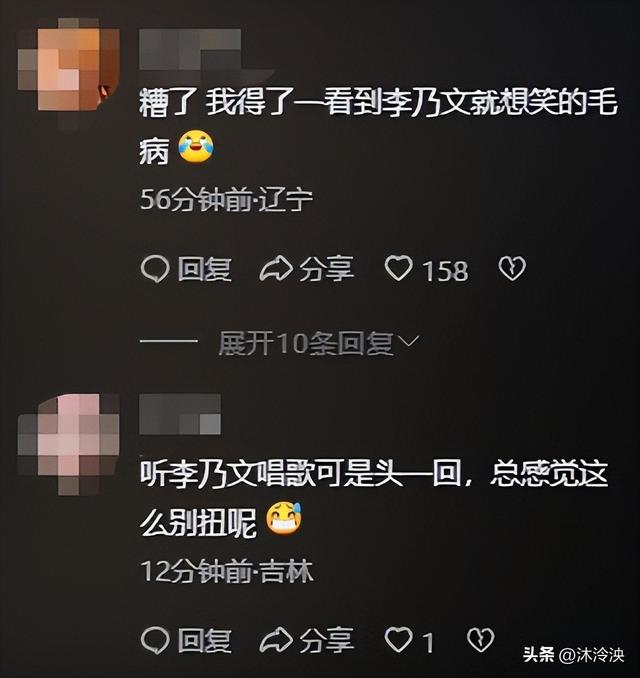Click reply bubble icon on second comment
Screen dimensions: 640x678
[154, 640]
